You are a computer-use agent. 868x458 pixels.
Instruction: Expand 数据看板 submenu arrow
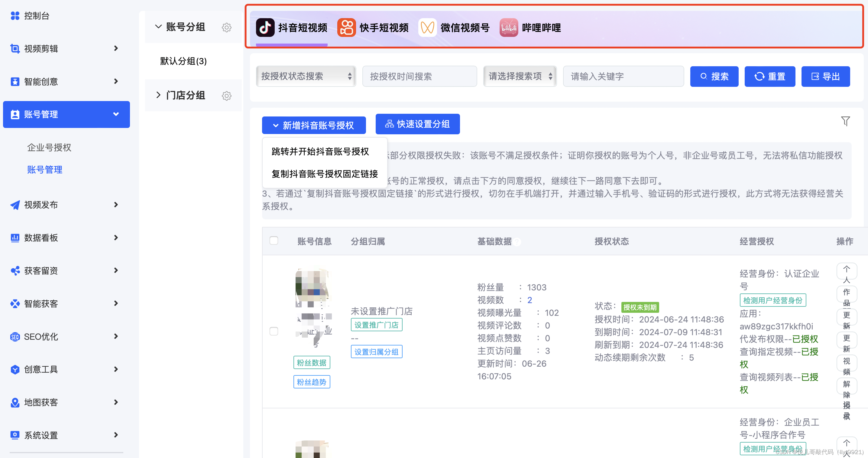[116, 238]
